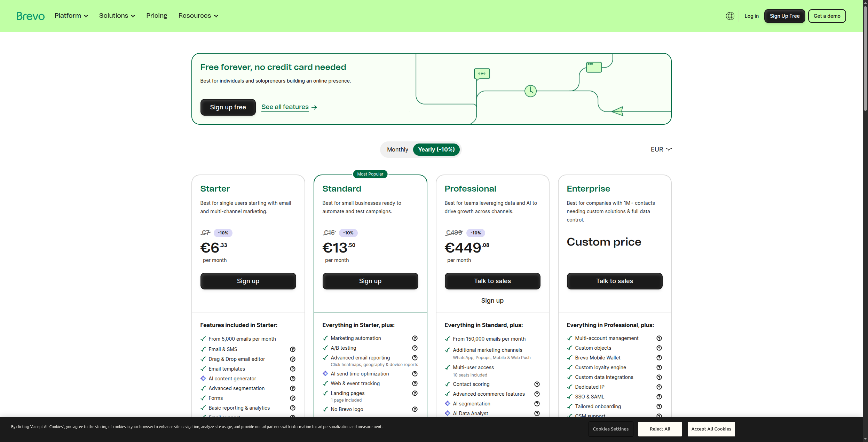Show info for Landing pages
This screenshot has width=868, height=442.
(415, 393)
